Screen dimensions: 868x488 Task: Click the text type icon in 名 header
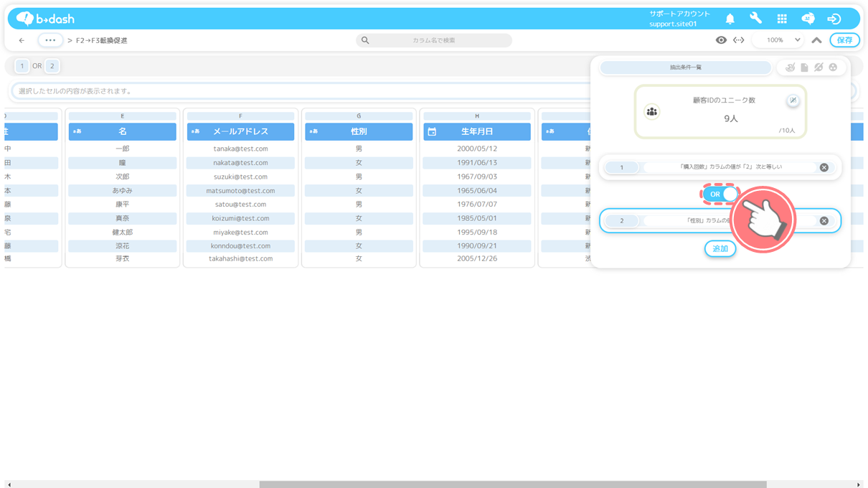[77, 132]
